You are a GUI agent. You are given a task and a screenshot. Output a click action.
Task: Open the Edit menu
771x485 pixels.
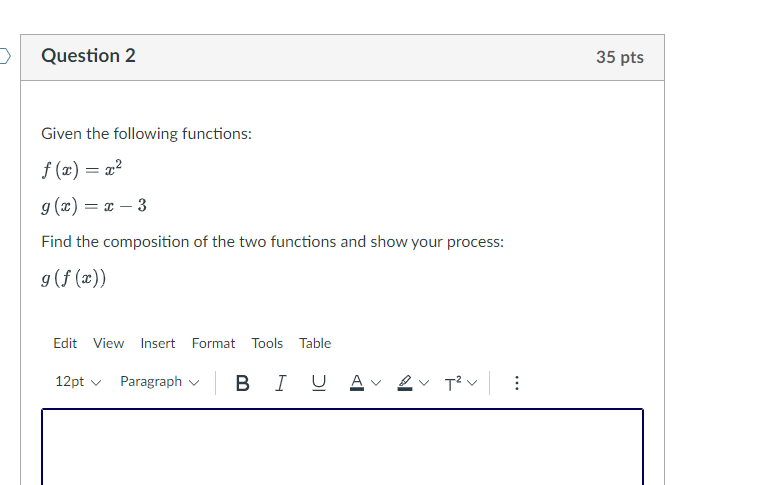(65, 343)
